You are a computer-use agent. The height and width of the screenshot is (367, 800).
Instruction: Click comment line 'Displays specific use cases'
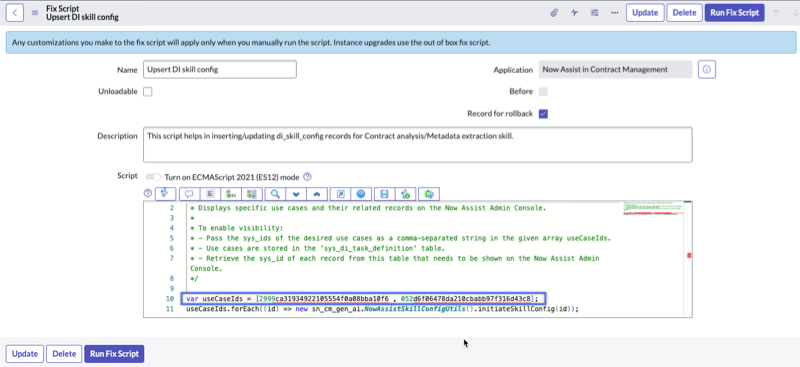click(x=367, y=208)
